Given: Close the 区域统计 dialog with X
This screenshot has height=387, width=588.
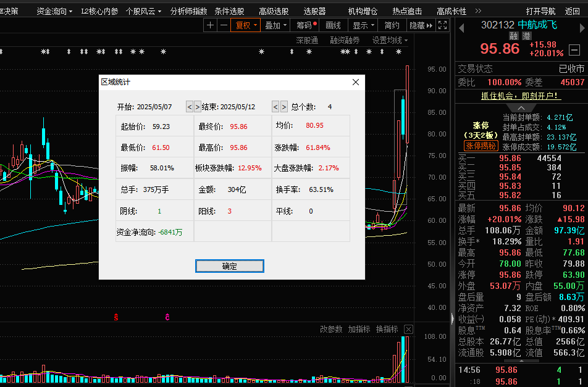Looking at the screenshot, I should tap(355, 82).
